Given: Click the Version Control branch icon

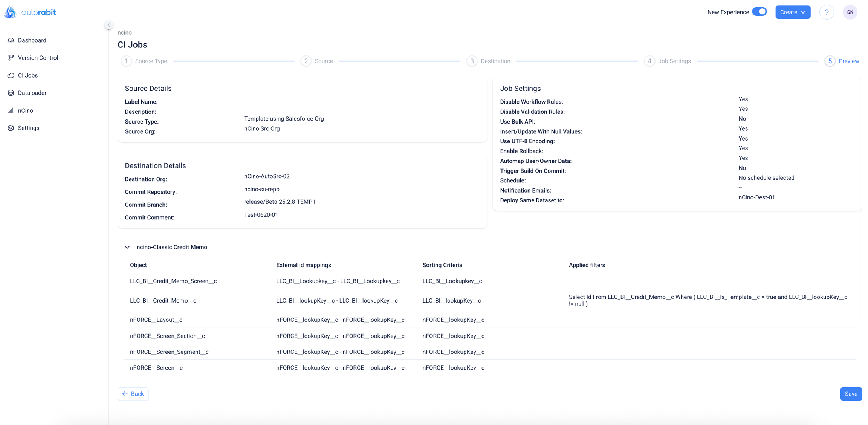Looking at the screenshot, I should coord(11,58).
